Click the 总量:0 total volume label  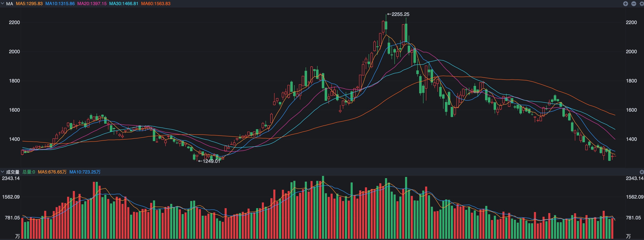pos(29,172)
